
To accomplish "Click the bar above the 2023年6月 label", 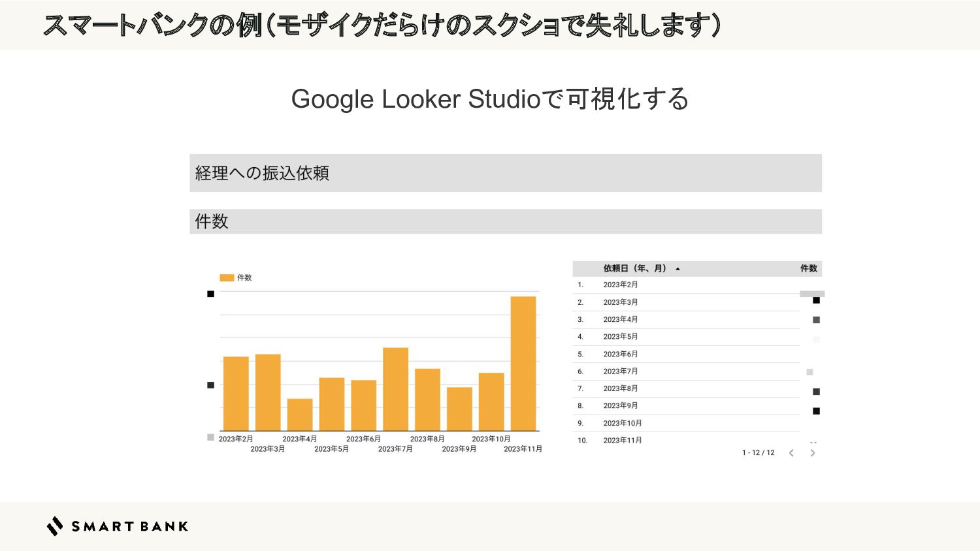I will [364, 405].
